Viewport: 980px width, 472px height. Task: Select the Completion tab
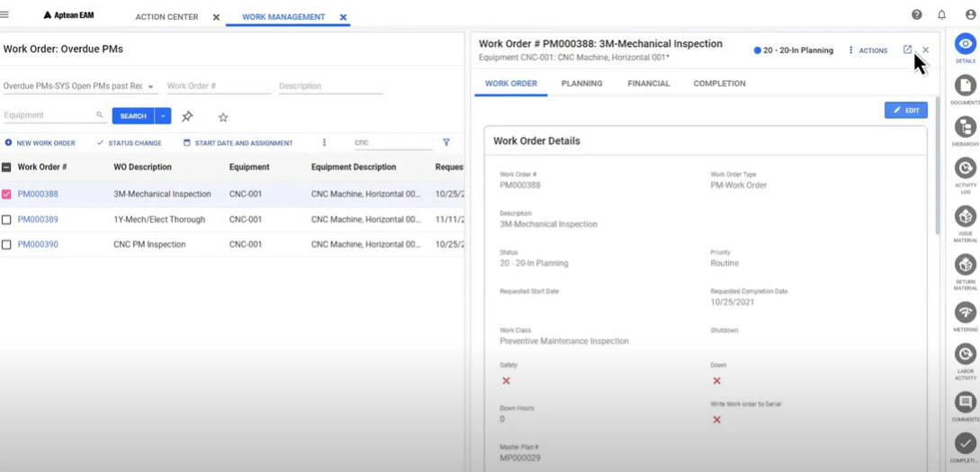[719, 83]
